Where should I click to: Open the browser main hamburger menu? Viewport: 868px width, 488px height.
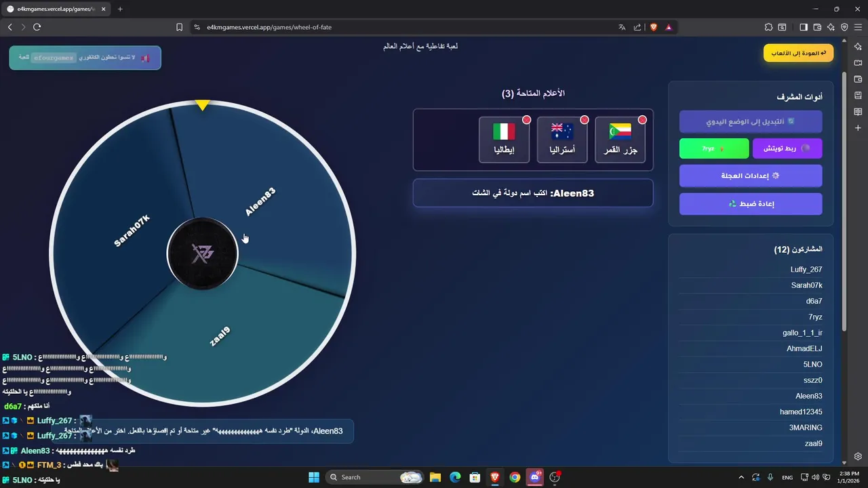(x=858, y=27)
